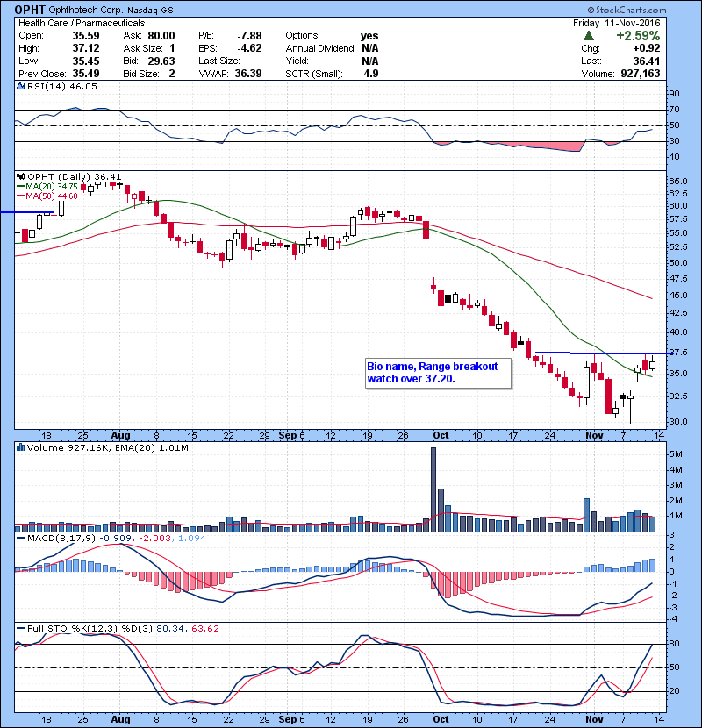Click the Prev Close value 35.49
Image resolution: width=702 pixels, height=728 pixels.
click(x=86, y=74)
